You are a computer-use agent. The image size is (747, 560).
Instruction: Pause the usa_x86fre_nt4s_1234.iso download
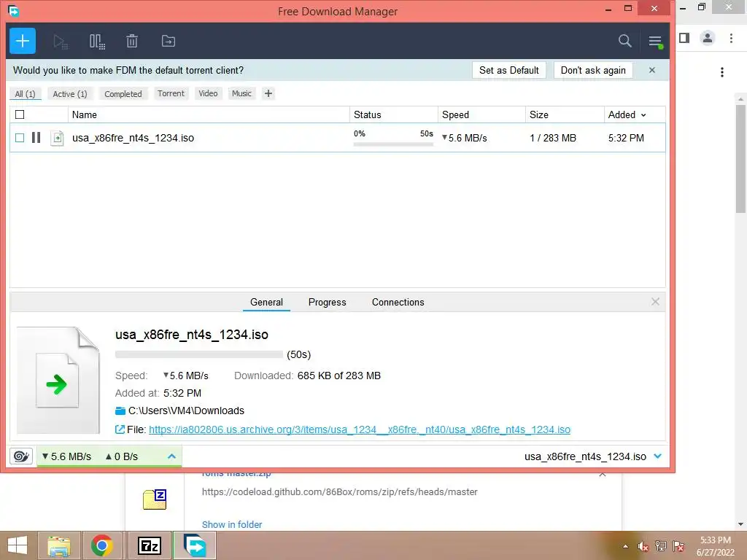coord(36,138)
